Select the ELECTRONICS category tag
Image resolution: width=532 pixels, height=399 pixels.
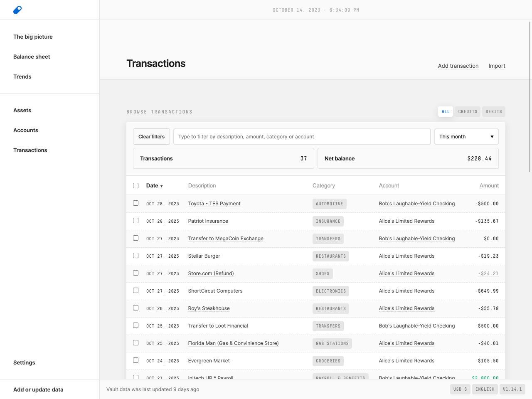(x=331, y=291)
